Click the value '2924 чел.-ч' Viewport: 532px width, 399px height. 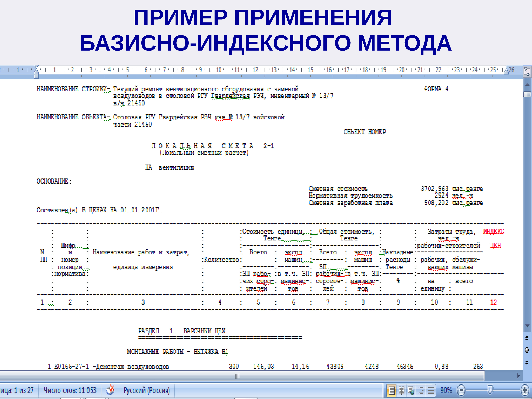click(x=454, y=196)
